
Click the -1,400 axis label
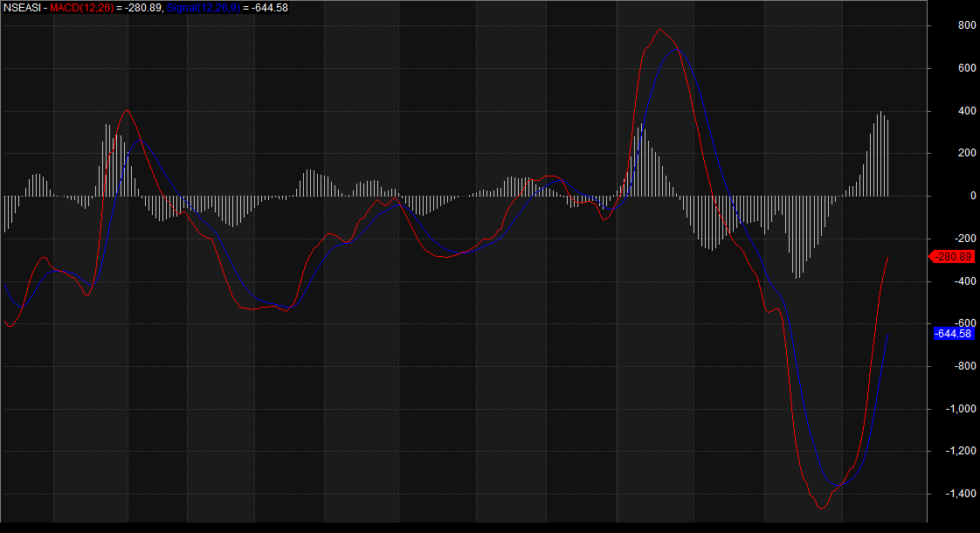pos(962,494)
